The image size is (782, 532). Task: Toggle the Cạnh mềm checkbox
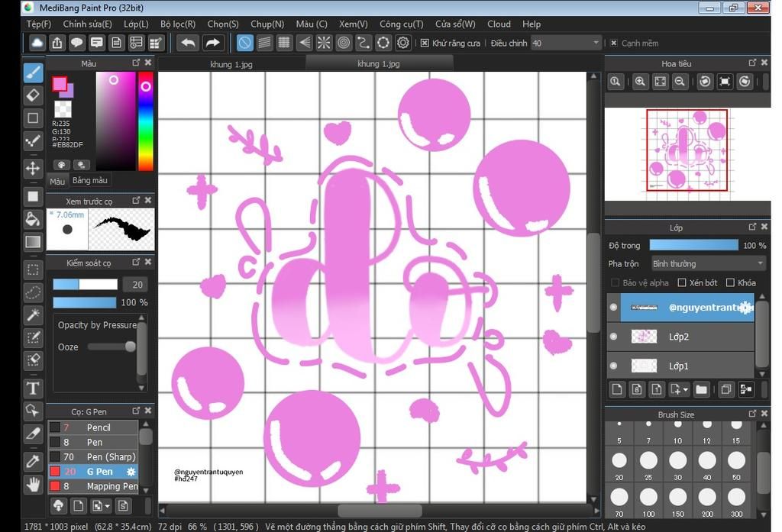(614, 44)
